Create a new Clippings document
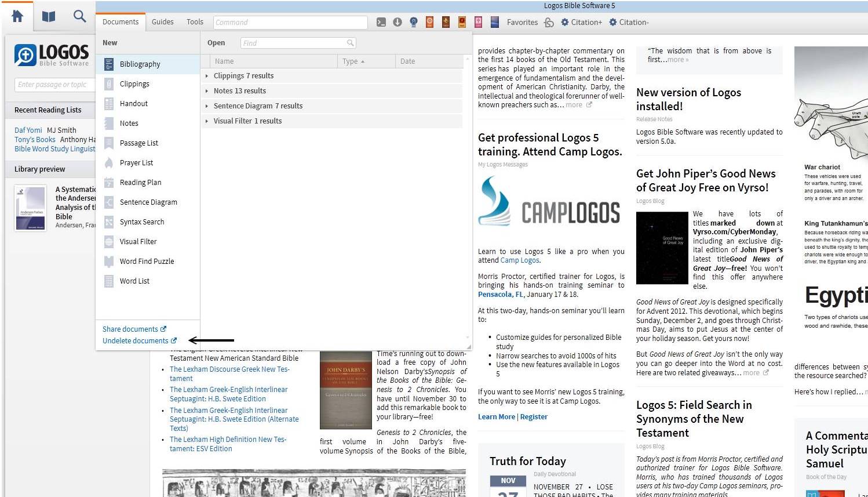Image resolution: width=868 pixels, height=497 pixels. (x=148, y=84)
